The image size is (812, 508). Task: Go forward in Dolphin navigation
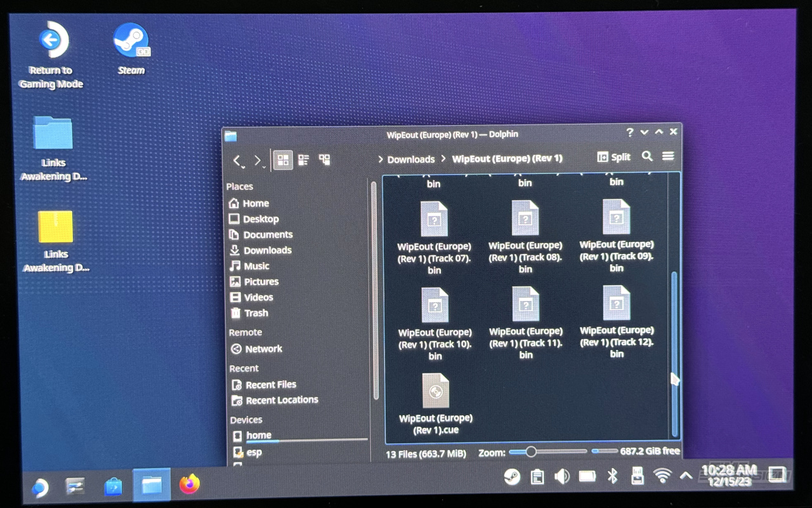click(x=257, y=161)
